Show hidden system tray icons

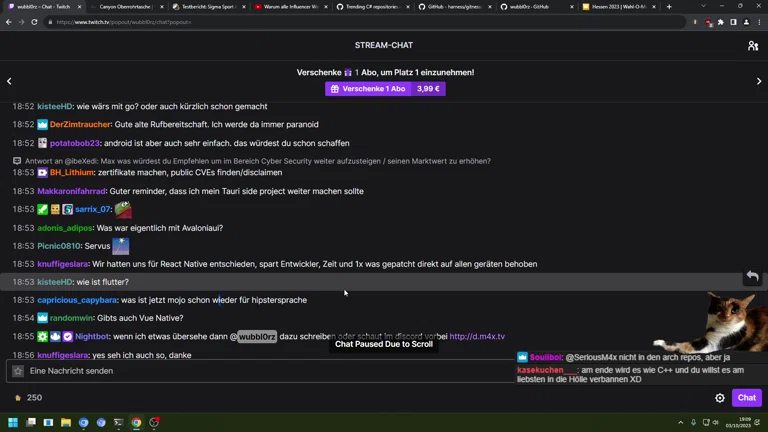(x=681, y=423)
